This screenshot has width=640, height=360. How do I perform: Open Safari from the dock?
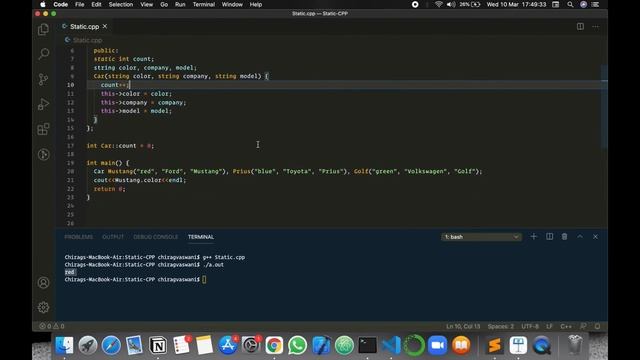111,345
